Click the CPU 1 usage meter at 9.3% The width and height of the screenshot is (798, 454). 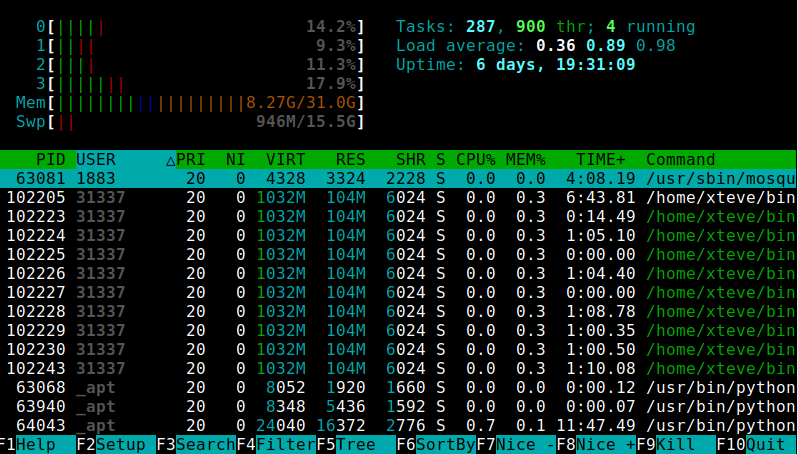pyautogui.click(x=200, y=46)
